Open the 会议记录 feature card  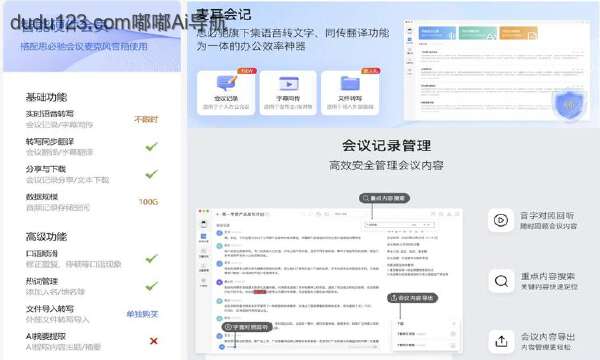pyautogui.click(x=226, y=93)
